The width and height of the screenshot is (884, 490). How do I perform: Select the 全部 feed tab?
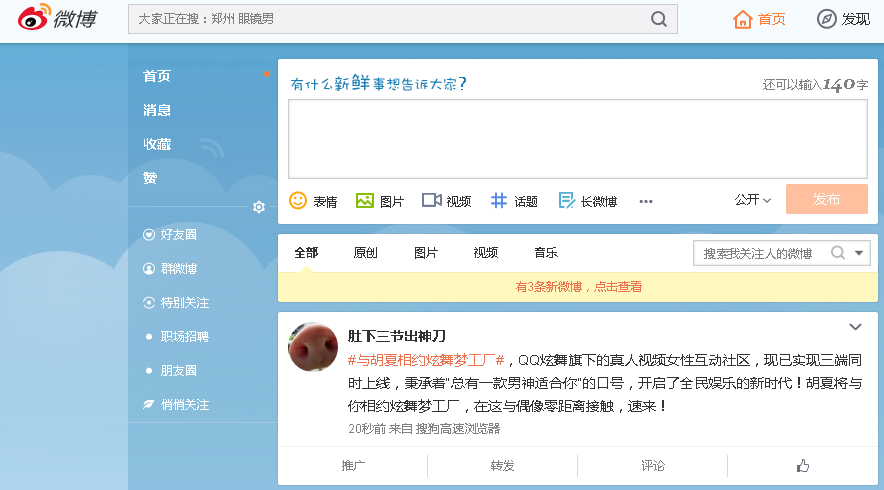coord(306,253)
